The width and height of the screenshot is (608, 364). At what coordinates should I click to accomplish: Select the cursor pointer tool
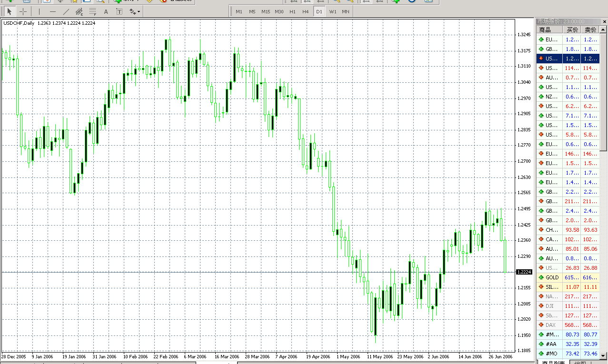[x=10, y=11]
